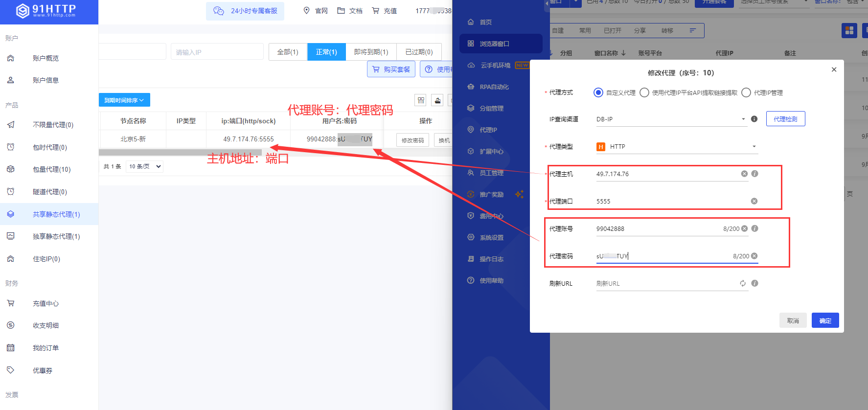Screen dimensions: 868x410
Task: Open 共享静态代理(1) in the sidebar
Action: [x=56, y=214]
